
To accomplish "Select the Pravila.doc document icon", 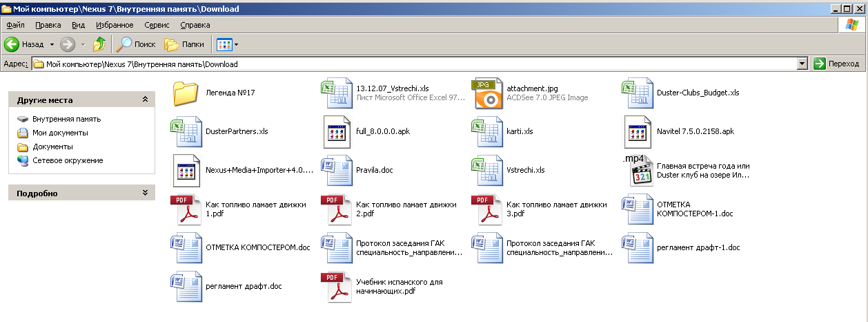I will click(337, 170).
